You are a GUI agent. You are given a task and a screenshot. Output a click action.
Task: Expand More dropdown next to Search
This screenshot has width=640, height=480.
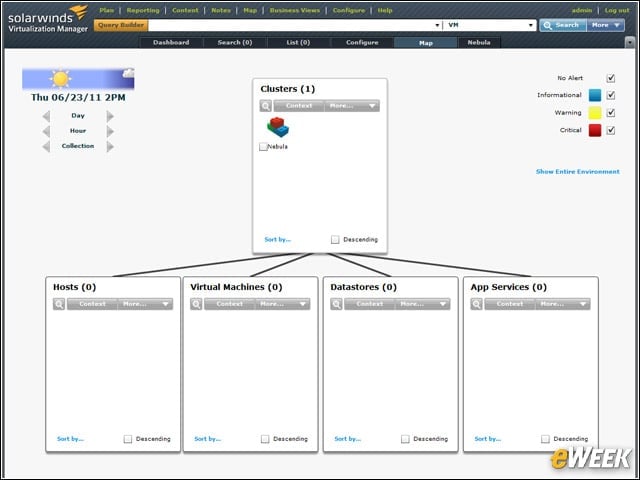click(x=606, y=25)
